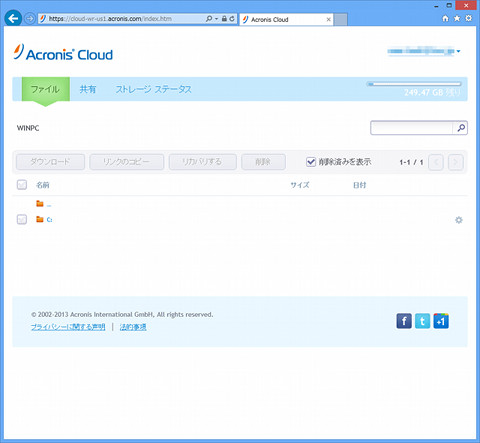
Task: Click the search magnifier button
Action: (x=461, y=128)
